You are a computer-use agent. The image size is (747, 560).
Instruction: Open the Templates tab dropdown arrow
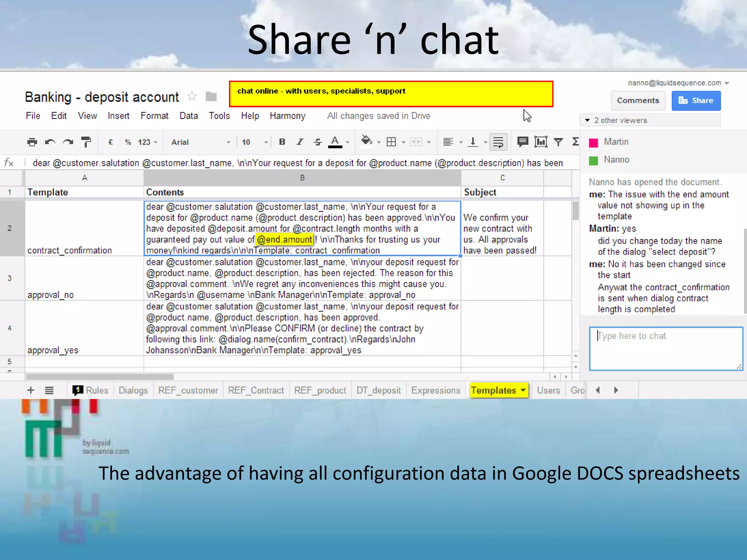(523, 390)
